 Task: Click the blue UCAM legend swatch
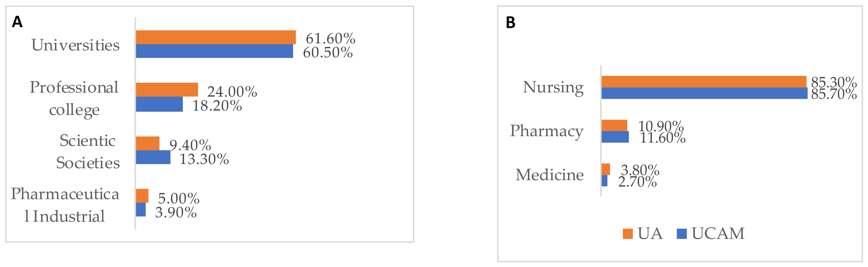tap(682, 234)
